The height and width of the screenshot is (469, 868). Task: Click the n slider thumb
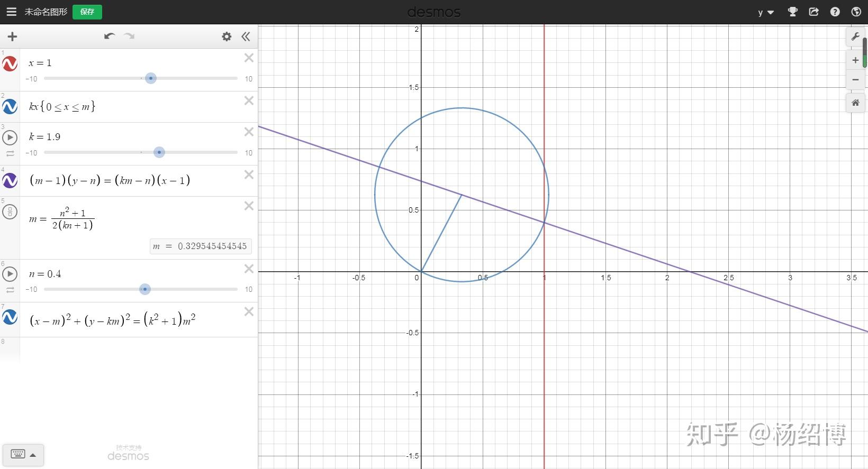pos(145,289)
